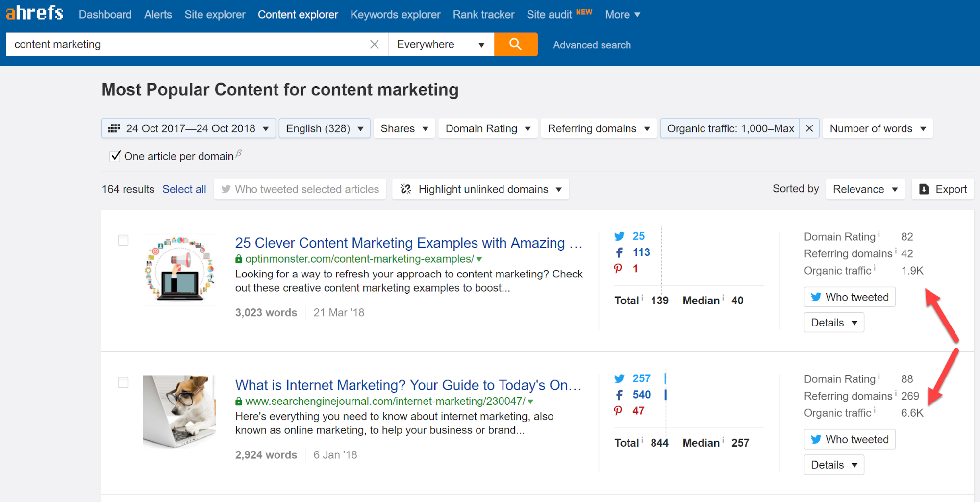Uncheck One article per domain
Image resolution: width=980 pixels, height=502 pixels.
116,156
